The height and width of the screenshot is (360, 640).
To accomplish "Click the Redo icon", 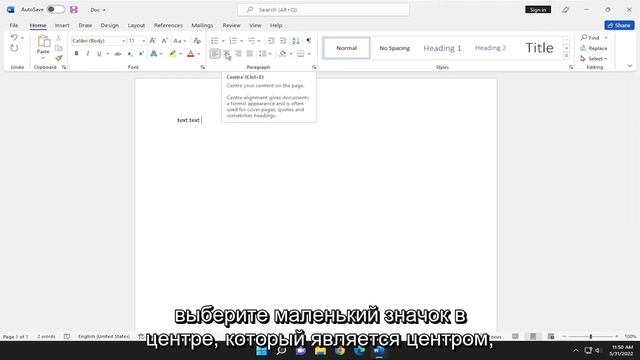I will [14, 48].
